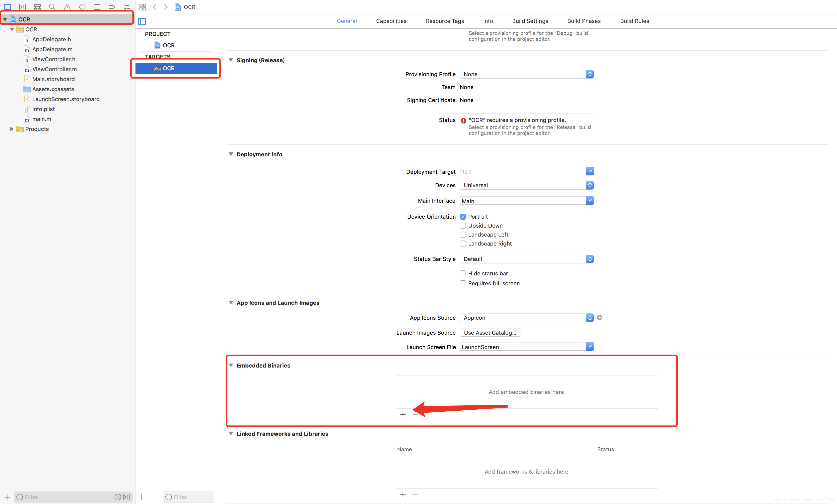This screenshot has width=837, height=504.
Task: Open Status Bar Style dropdown
Action: 527,259
